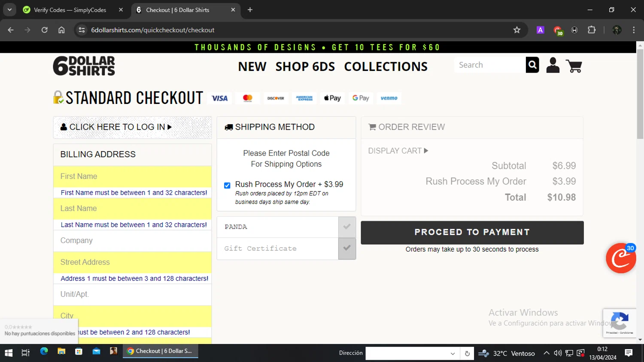The height and width of the screenshot is (362, 644).
Task: Click the Apple Pay icon
Action: point(332,98)
